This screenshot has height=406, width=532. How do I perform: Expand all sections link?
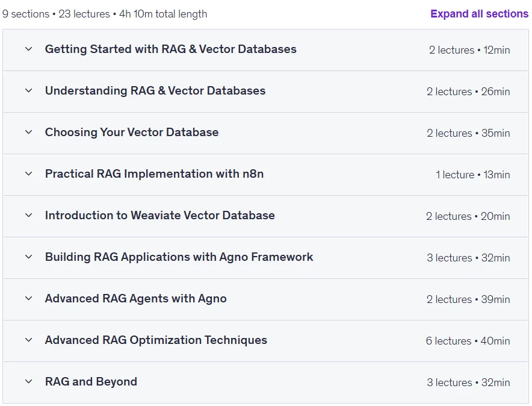pyautogui.click(x=479, y=14)
